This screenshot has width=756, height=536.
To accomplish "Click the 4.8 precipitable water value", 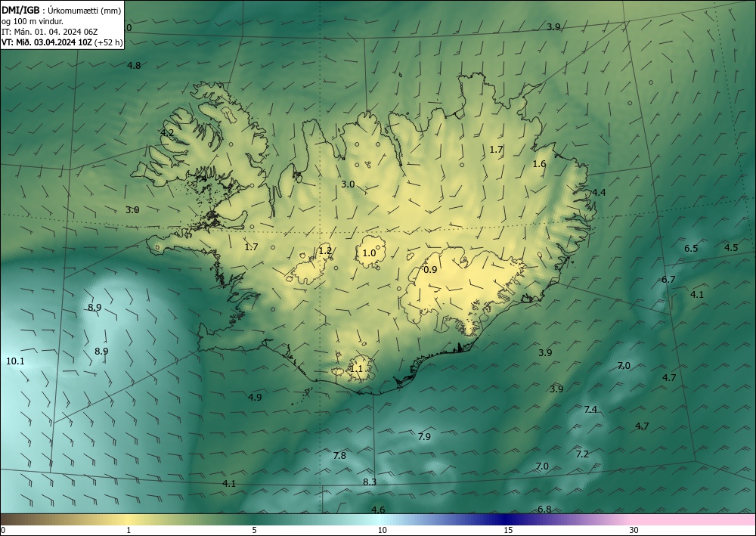I will pos(134,66).
